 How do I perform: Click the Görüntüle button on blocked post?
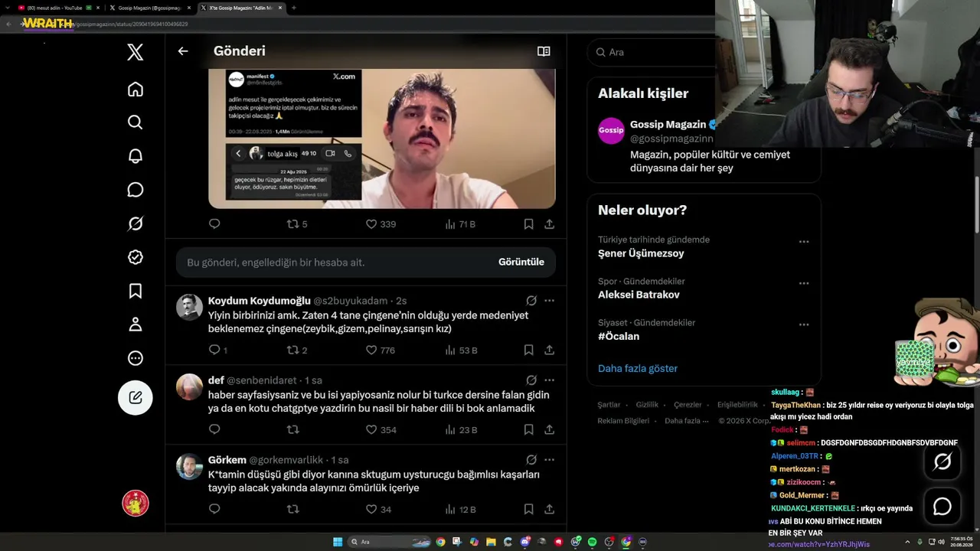521,262
